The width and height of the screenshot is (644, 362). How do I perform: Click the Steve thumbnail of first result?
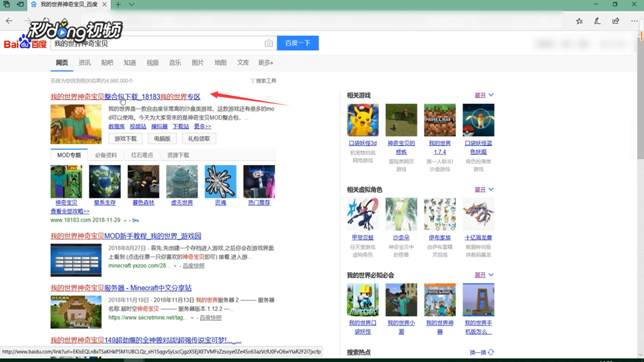tap(76, 124)
